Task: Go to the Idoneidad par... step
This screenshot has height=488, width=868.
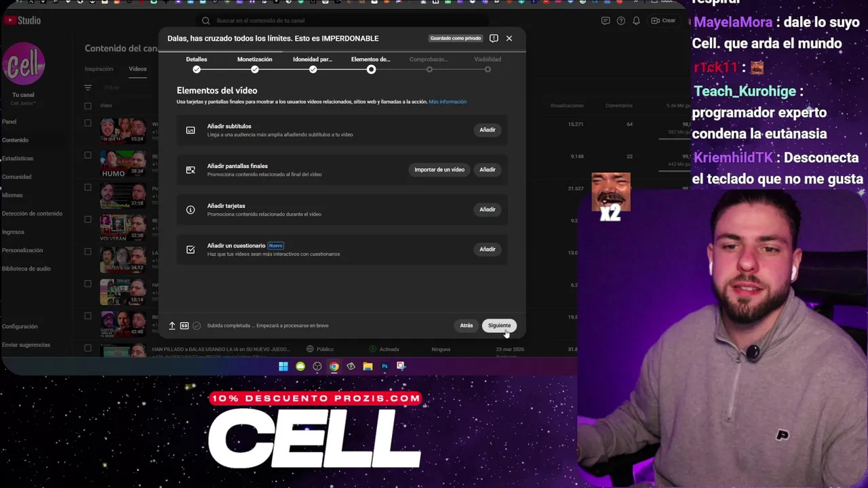Action: 313,64
